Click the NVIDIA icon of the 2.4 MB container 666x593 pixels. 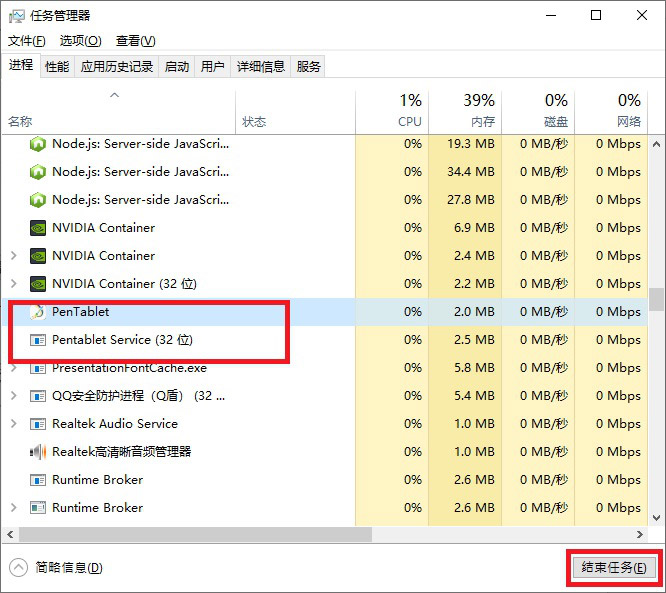[38, 256]
